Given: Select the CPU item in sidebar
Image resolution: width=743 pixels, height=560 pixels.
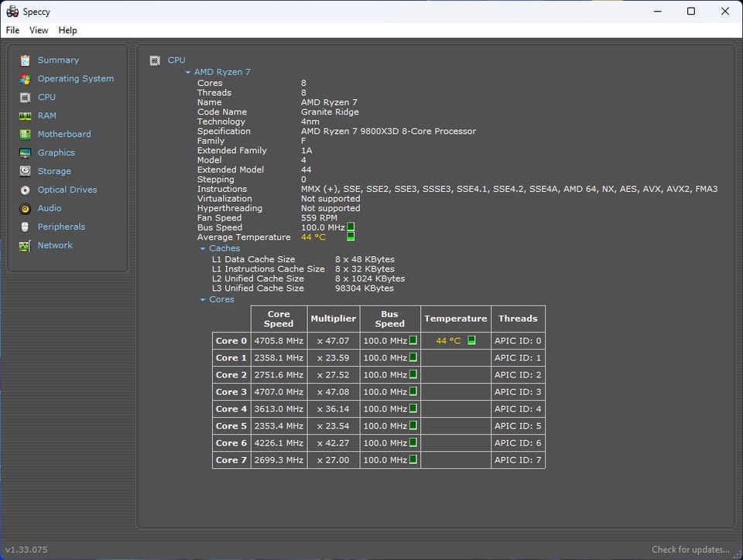Looking at the screenshot, I should point(46,97).
